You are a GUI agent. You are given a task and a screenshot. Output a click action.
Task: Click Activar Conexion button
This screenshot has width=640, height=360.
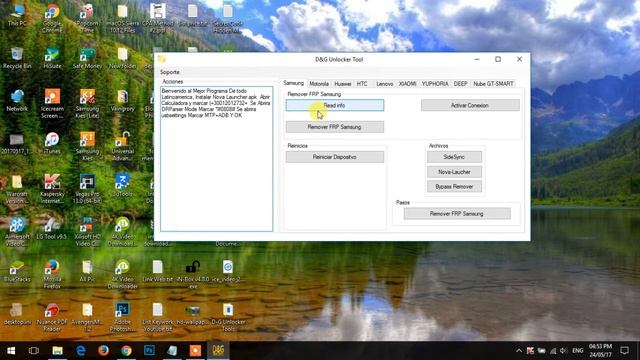click(470, 105)
